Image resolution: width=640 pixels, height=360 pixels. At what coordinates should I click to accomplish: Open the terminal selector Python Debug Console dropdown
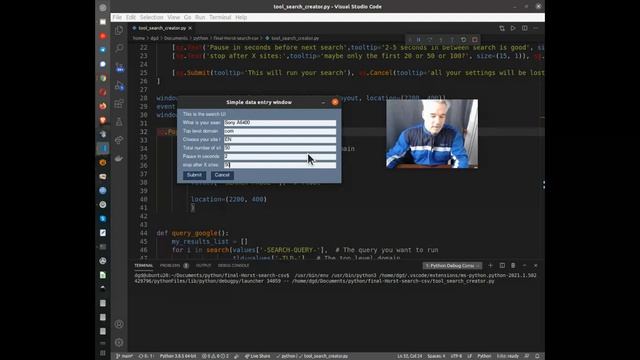point(452,266)
